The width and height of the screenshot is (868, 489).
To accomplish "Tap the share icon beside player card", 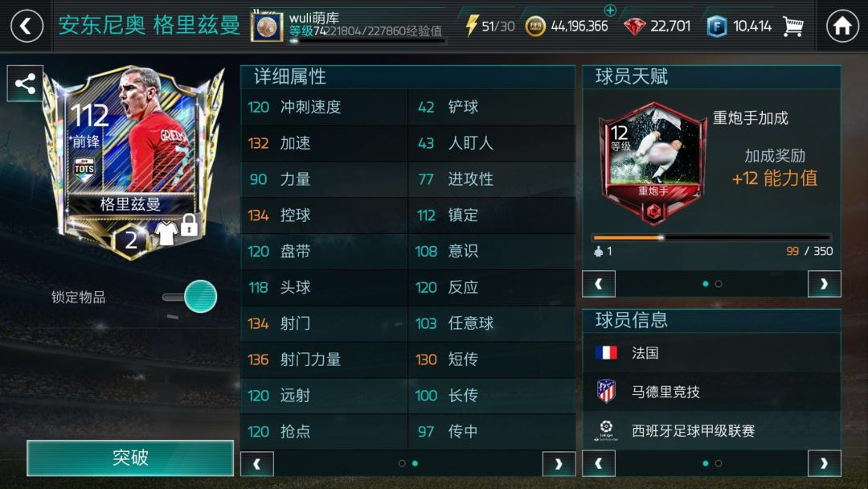I will click(25, 84).
